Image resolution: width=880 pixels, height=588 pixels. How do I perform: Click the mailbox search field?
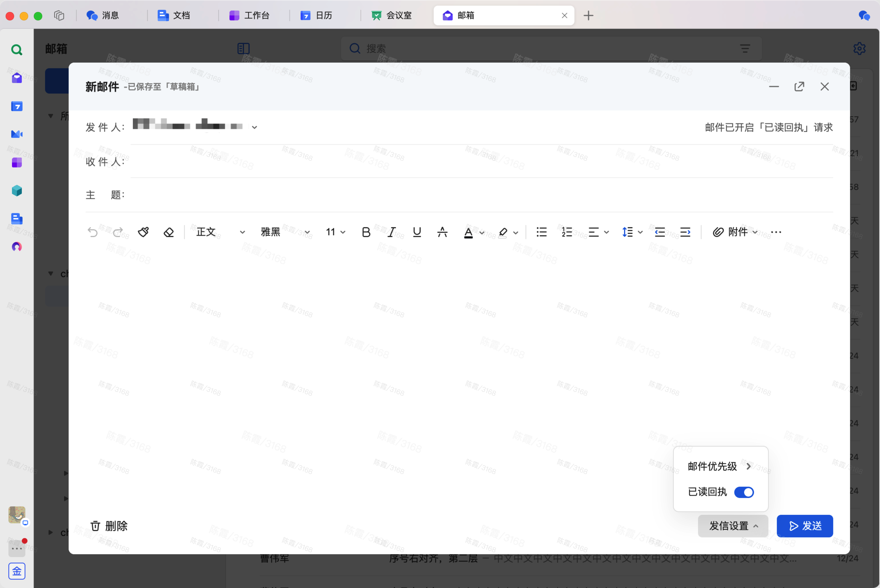point(551,48)
